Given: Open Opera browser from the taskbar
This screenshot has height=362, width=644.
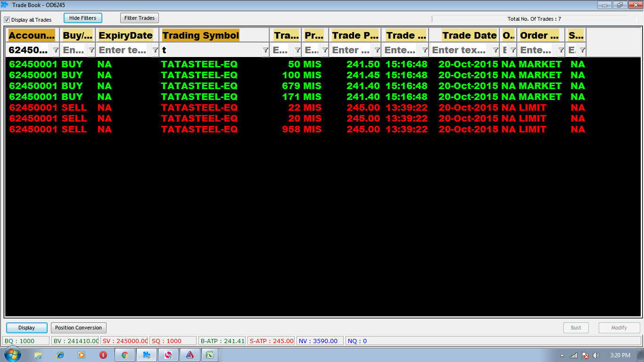Looking at the screenshot, I should [103, 355].
